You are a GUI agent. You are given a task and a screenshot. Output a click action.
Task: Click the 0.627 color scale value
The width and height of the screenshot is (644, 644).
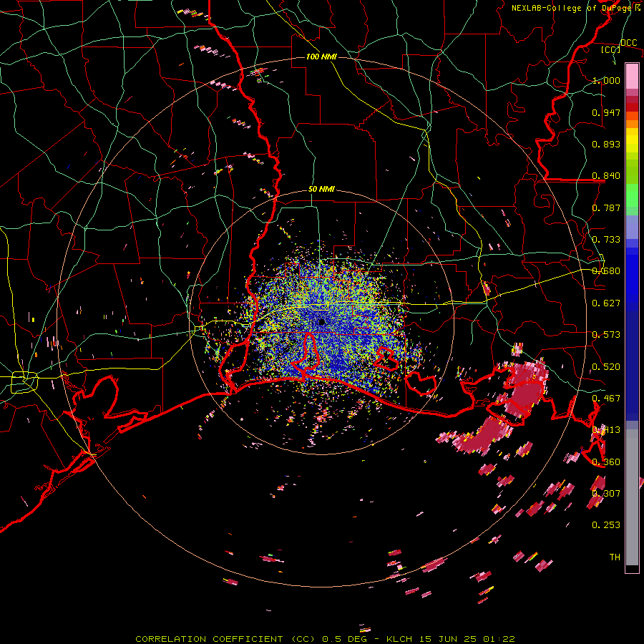pos(606,303)
